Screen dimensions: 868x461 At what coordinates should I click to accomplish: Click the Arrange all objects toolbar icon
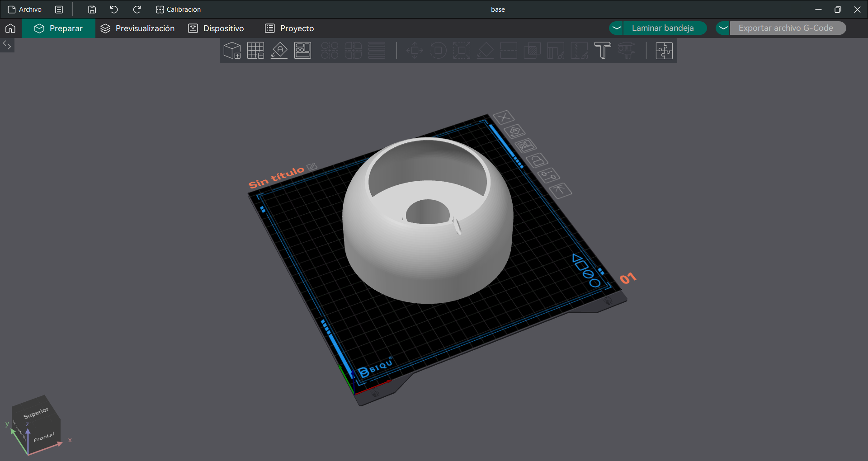click(302, 51)
